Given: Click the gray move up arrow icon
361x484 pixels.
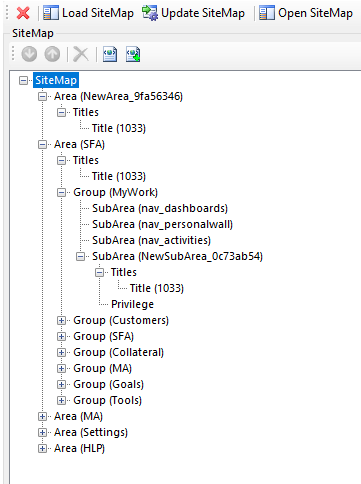Looking at the screenshot, I should 52,54.
